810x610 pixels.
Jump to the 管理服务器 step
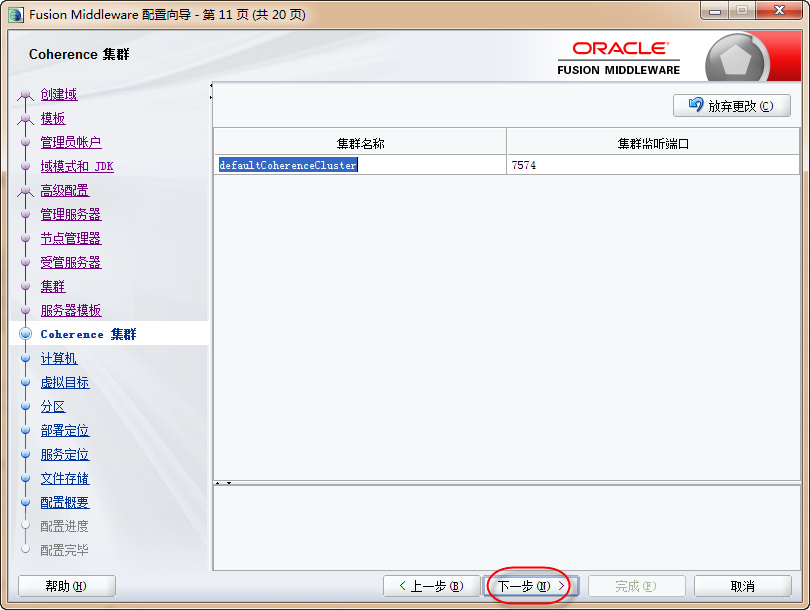tap(71, 214)
